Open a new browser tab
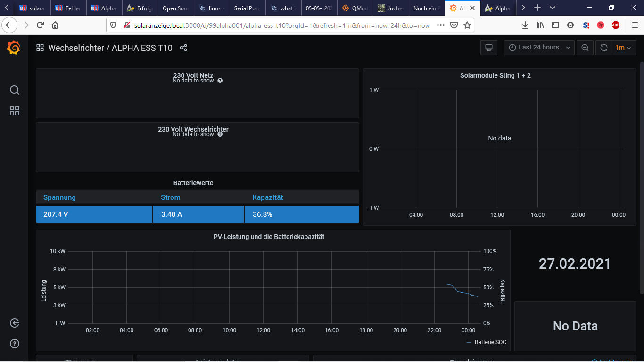 [537, 8]
